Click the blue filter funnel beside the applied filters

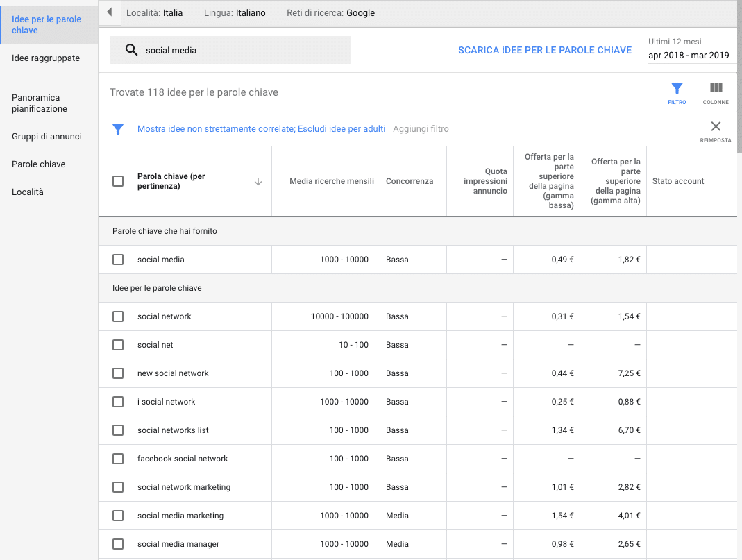pyautogui.click(x=118, y=128)
